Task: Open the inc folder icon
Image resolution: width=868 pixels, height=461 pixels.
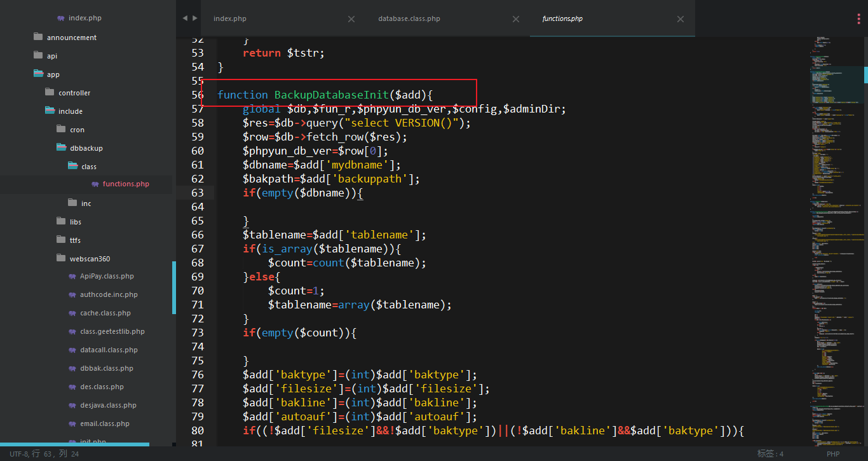Action: click(x=72, y=203)
